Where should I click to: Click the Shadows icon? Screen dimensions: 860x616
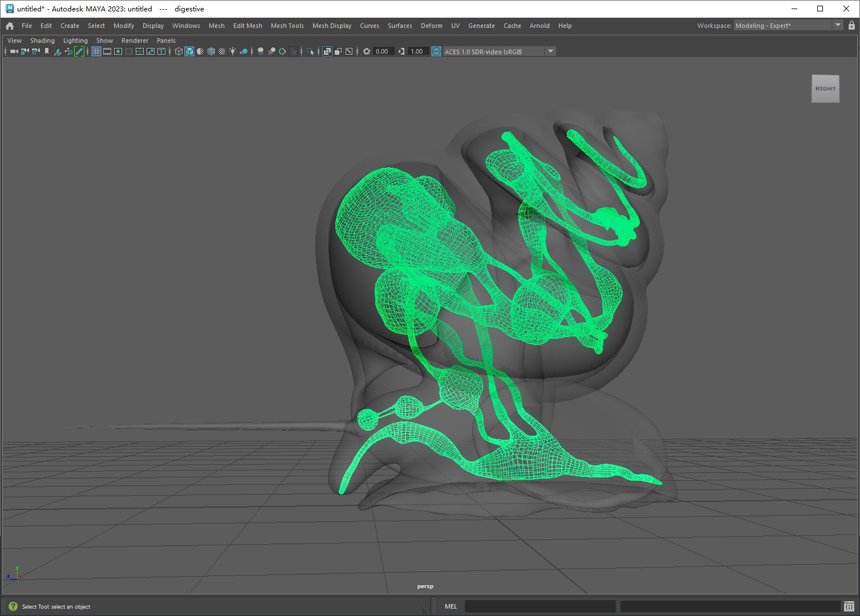click(x=244, y=51)
